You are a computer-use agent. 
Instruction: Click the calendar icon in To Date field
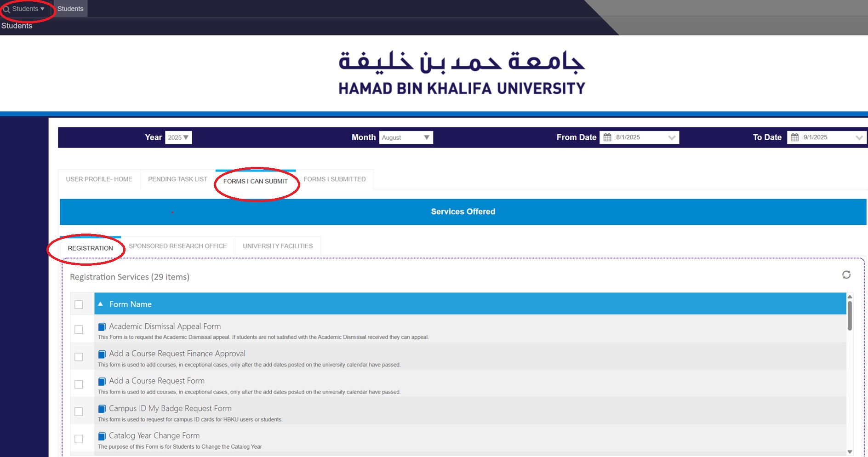794,137
